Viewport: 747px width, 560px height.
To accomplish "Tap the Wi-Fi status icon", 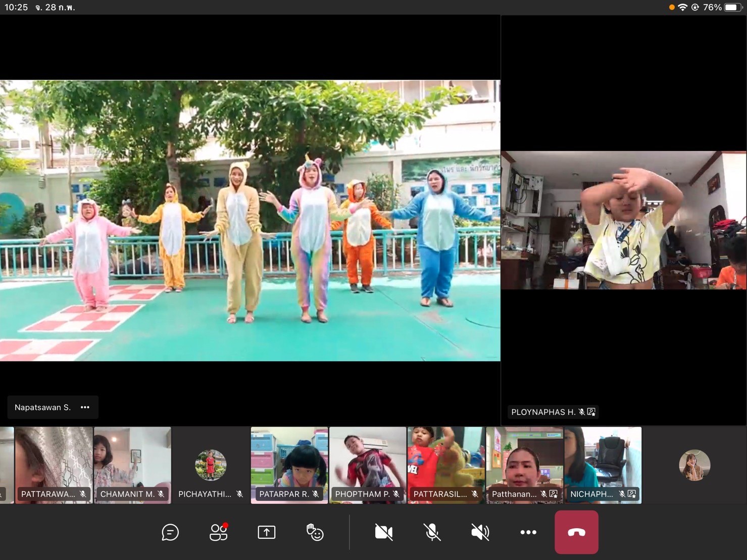I will [683, 7].
